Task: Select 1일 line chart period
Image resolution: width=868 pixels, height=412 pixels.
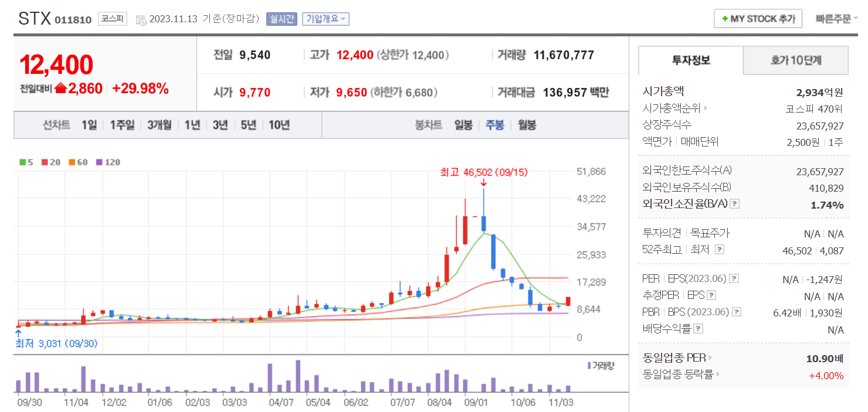Action: [x=89, y=125]
